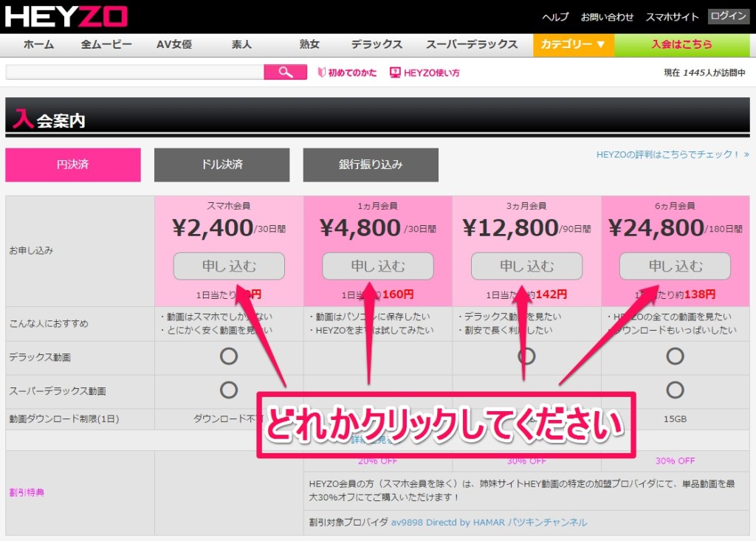Click the 3ヵ月会員 plan heading
The width and height of the screenshot is (756, 541).
click(526, 206)
